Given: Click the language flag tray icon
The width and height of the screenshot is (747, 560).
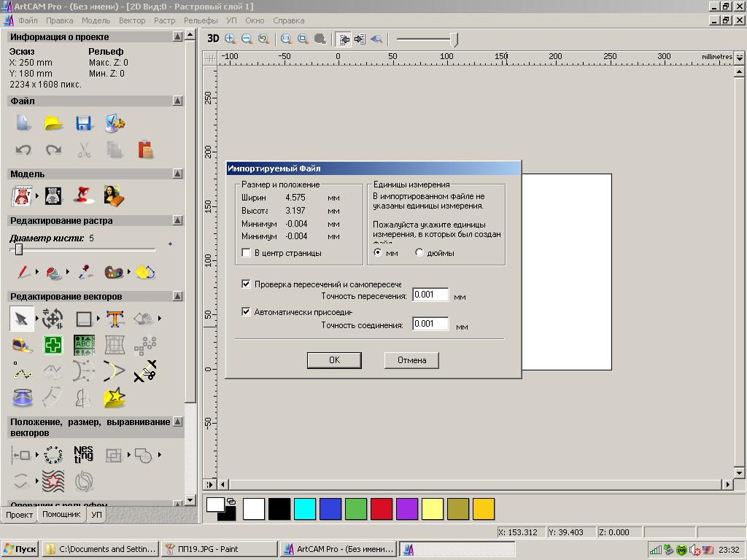Looking at the screenshot, I should [708, 550].
